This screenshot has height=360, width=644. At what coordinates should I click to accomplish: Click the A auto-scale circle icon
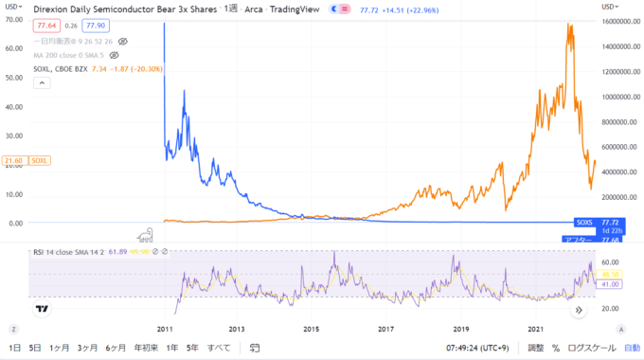[x=621, y=329]
